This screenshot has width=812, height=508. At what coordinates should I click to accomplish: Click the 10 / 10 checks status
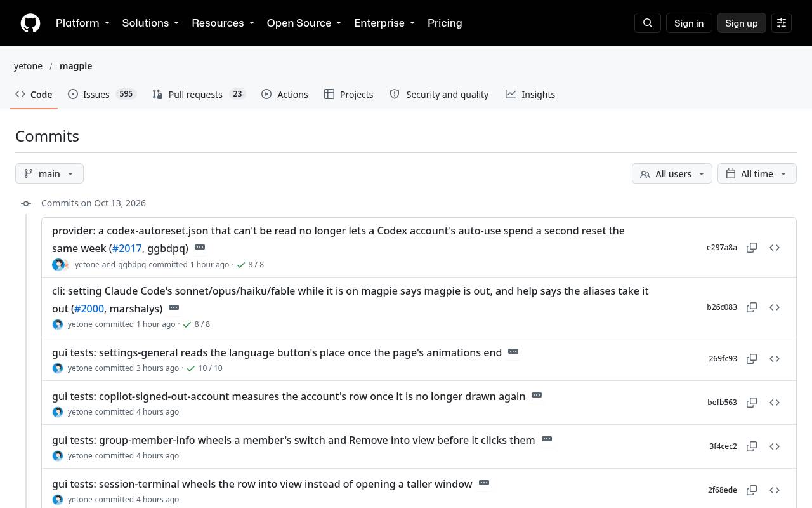coord(204,368)
